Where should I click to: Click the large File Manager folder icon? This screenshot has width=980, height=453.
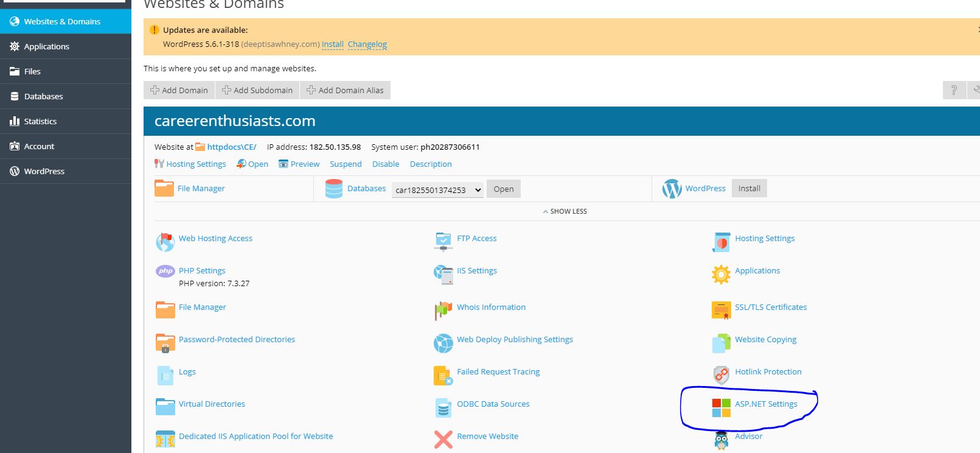(x=164, y=188)
